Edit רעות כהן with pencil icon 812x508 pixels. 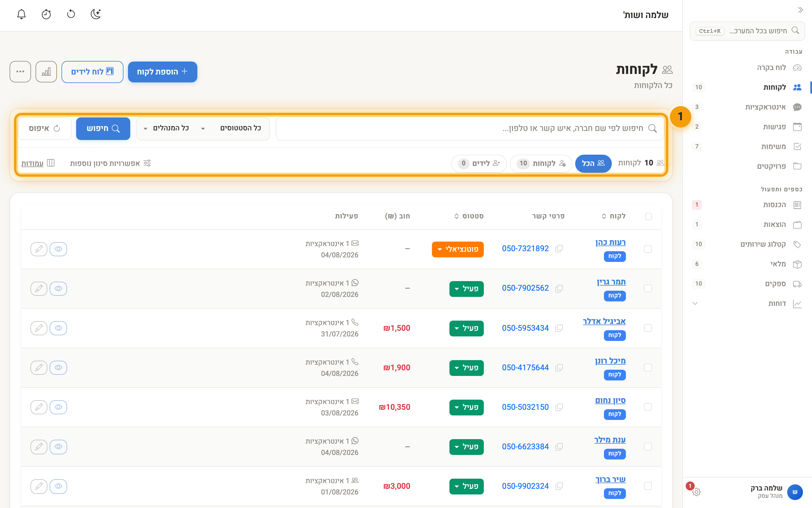tap(39, 249)
